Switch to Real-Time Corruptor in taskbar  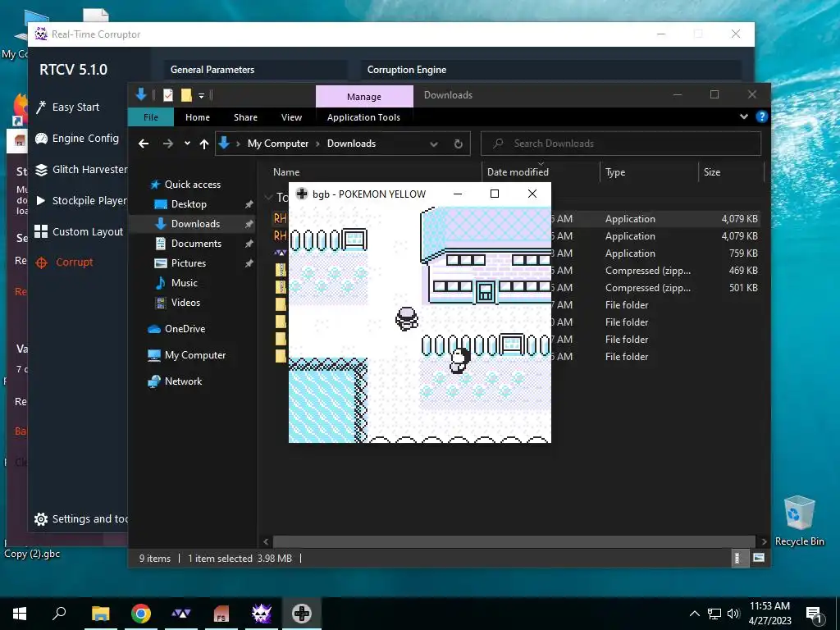click(262, 614)
